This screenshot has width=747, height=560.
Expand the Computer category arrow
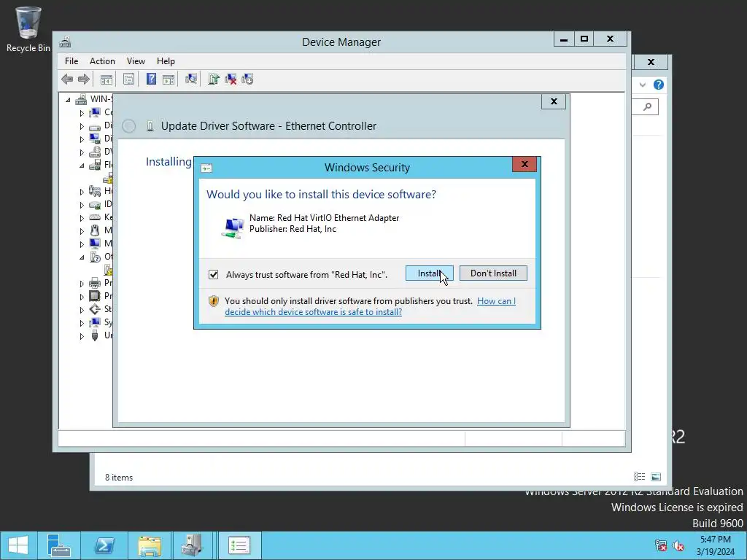pyautogui.click(x=82, y=113)
